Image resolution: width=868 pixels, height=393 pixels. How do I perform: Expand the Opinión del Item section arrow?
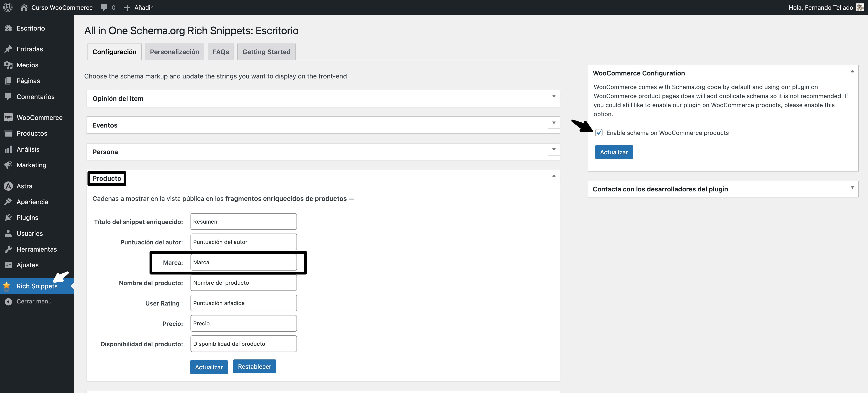554,96
